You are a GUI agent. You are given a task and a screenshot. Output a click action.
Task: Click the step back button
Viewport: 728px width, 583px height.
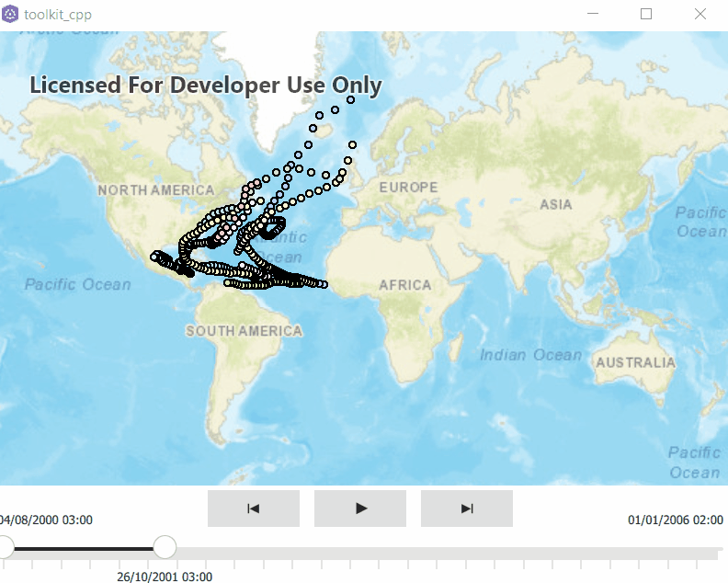point(254,509)
